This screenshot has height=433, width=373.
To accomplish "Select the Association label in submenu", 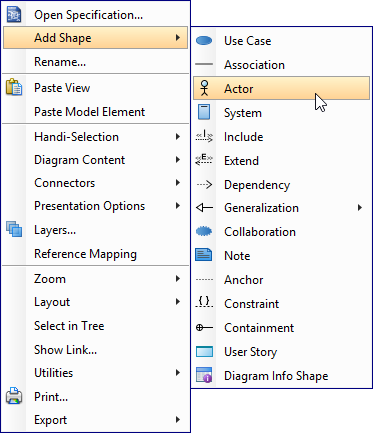I will (x=254, y=65).
